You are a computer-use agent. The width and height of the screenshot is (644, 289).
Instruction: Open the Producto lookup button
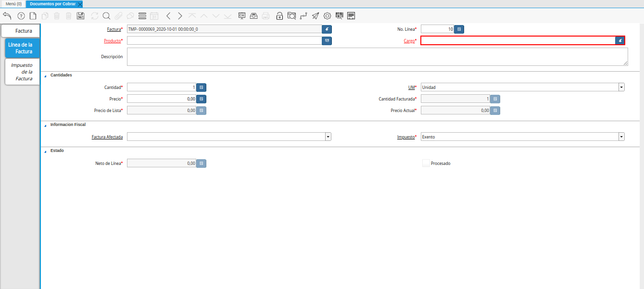point(327,41)
